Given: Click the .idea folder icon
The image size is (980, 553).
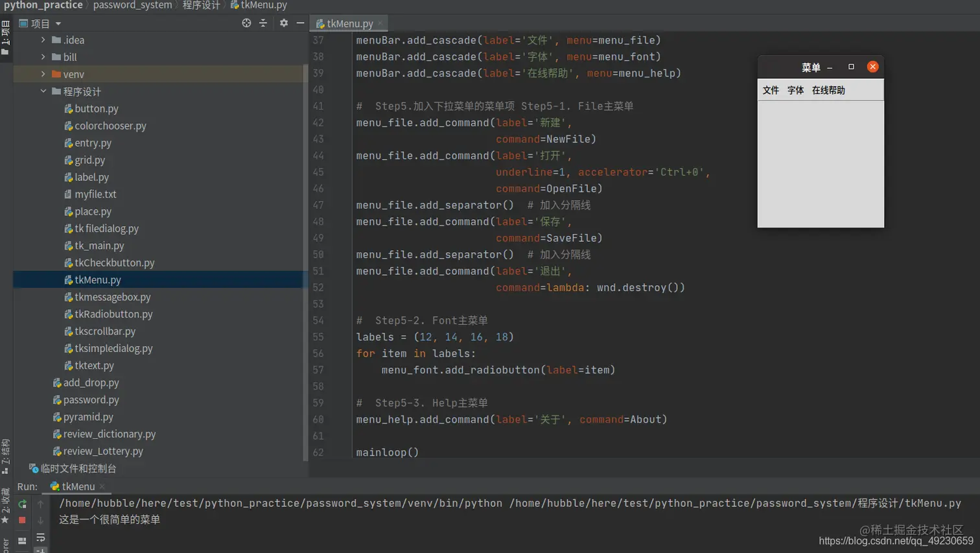Looking at the screenshot, I should 56,40.
